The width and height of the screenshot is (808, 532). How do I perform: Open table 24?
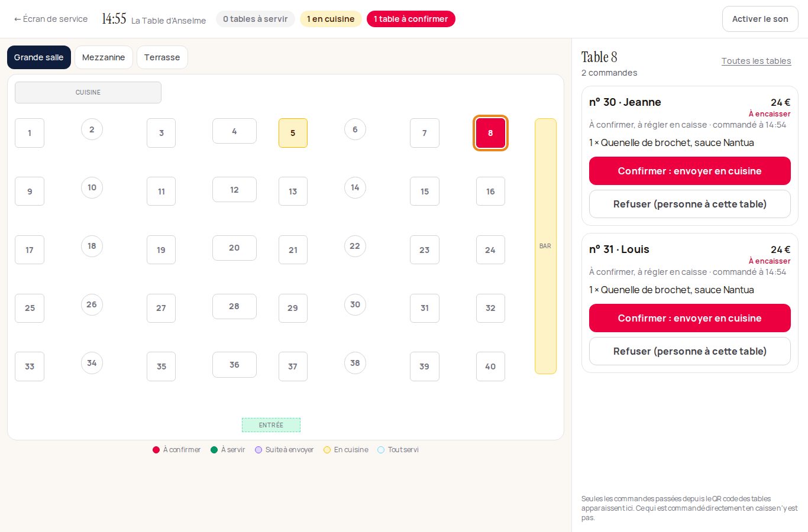tap(490, 250)
